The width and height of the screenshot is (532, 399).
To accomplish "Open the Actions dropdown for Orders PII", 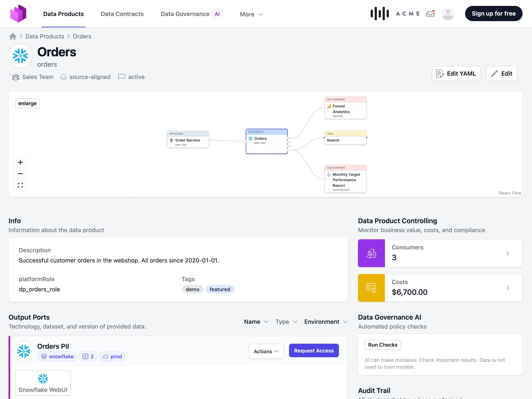I will [266, 351].
